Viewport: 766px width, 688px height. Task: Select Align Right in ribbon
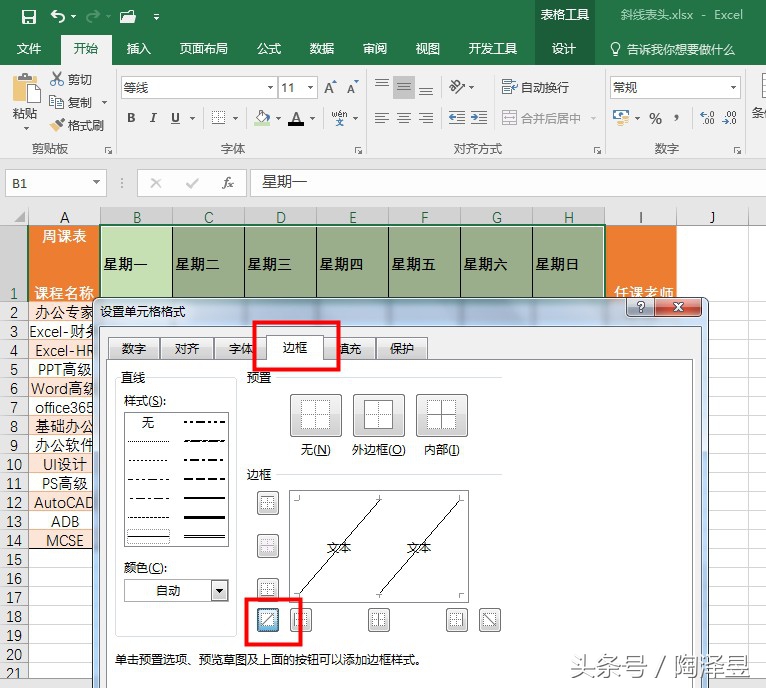426,118
